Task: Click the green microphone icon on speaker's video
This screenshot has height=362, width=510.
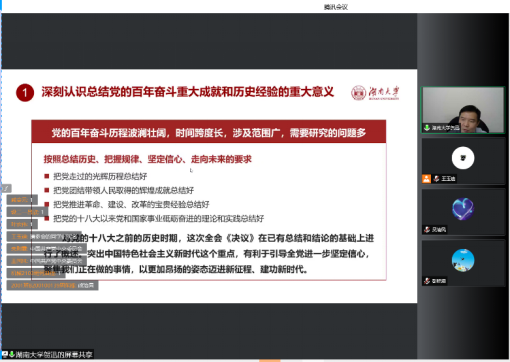Action: [427, 128]
